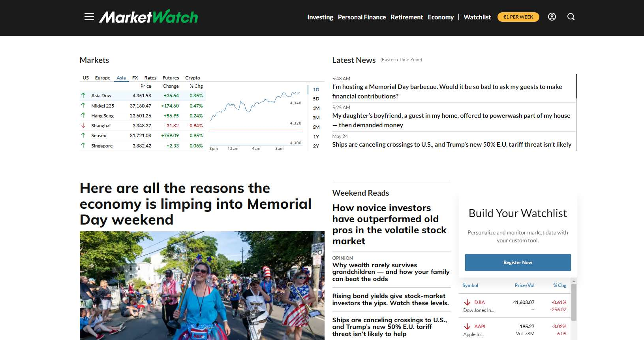This screenshot has height=340, width=644.
Task: Open Shanghai index row
Action: pos(143,125)
